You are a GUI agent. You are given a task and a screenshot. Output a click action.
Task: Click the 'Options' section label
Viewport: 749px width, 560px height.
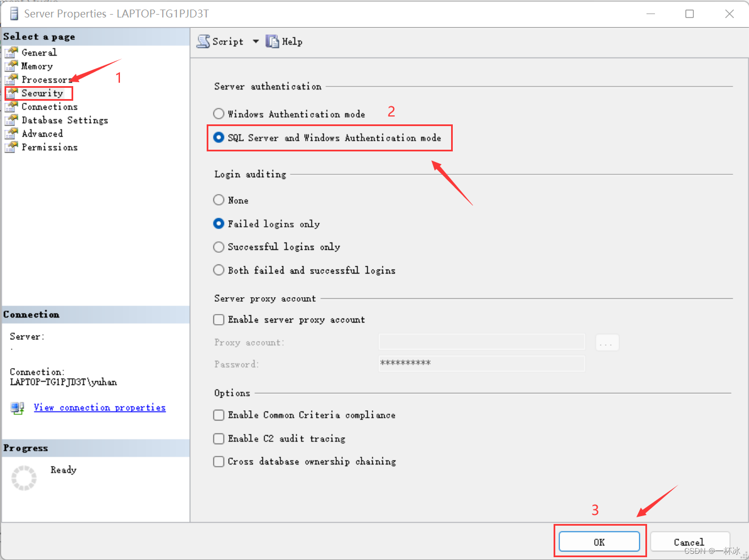(232, 393)
